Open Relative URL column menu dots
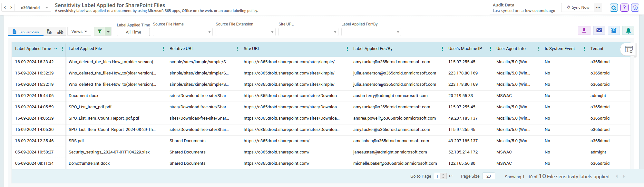Image resolution: width=644 pixels, height=187 pixels. click(238, 49)
